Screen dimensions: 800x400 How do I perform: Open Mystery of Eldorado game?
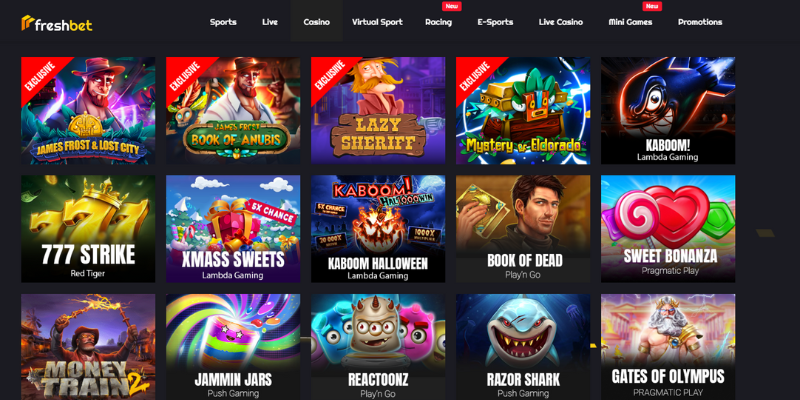click(x=523, y=111)
